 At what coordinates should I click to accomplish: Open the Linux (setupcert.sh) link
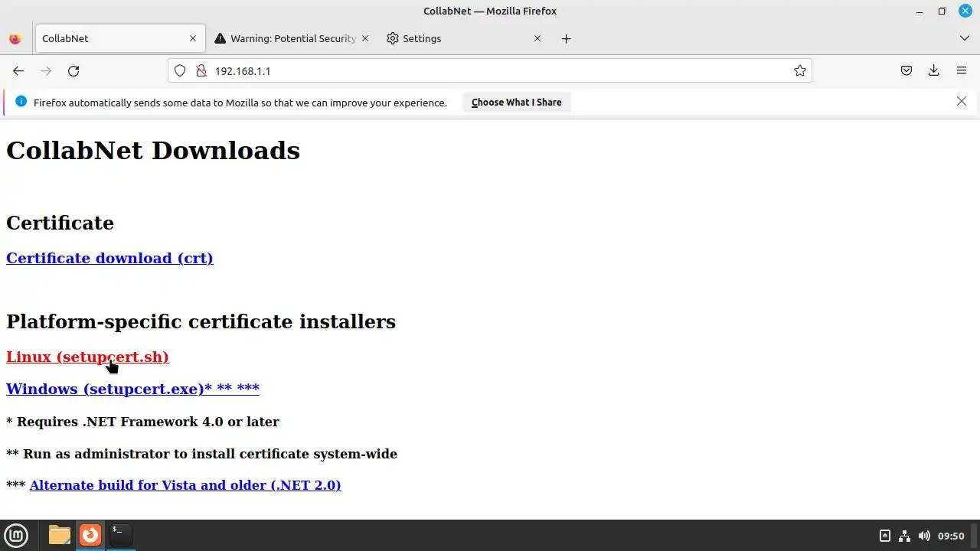click(87, 357)
